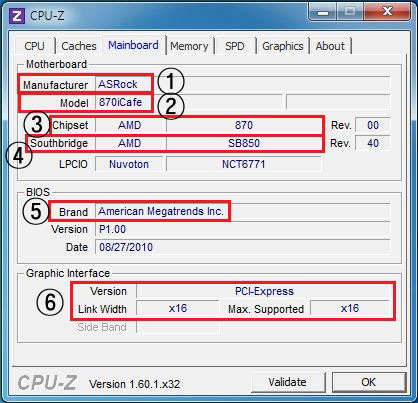Image resolution: width=418 pixels, height=403 pixels.
Task: Click the Max. Supported x16 value
Action: click(350, 309)
